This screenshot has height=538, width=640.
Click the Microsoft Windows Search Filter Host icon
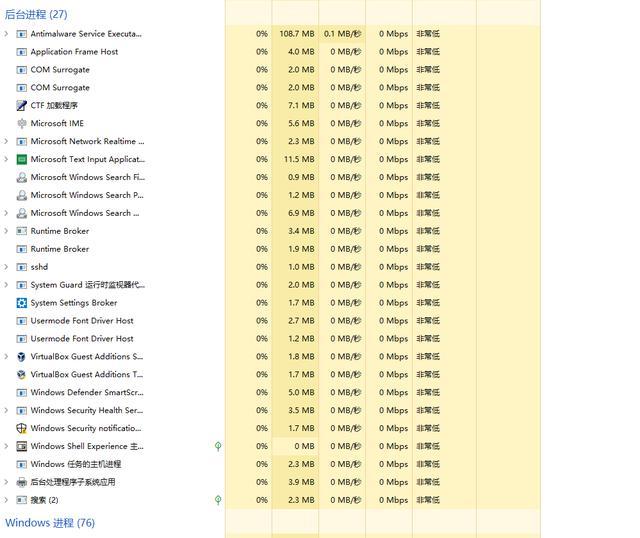point(22,177)
